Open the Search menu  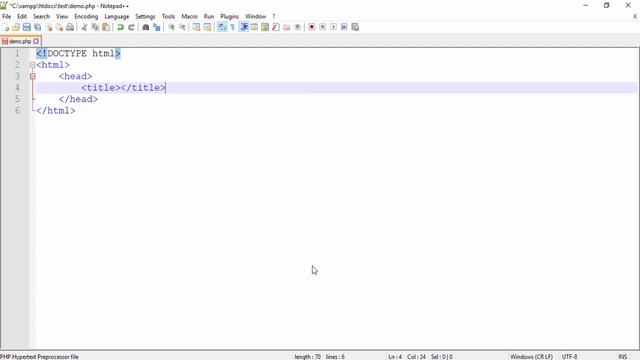(x=41, y=16)
